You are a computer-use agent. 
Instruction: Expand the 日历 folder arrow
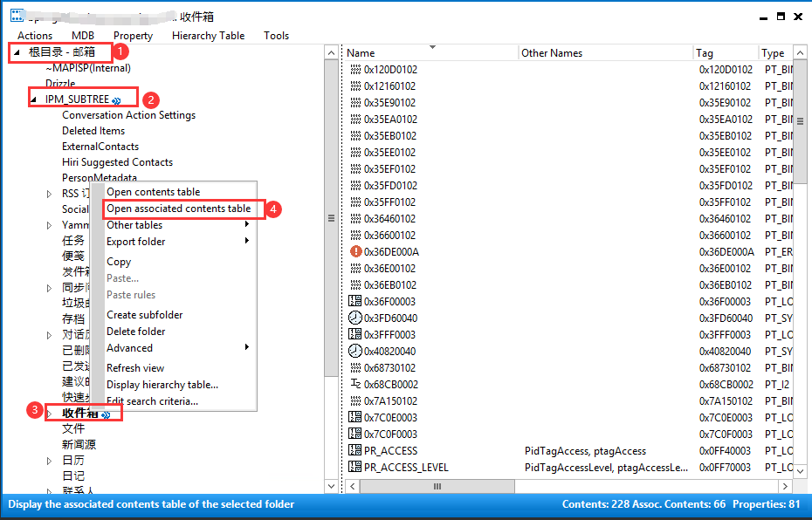click(x=49, y=461)
